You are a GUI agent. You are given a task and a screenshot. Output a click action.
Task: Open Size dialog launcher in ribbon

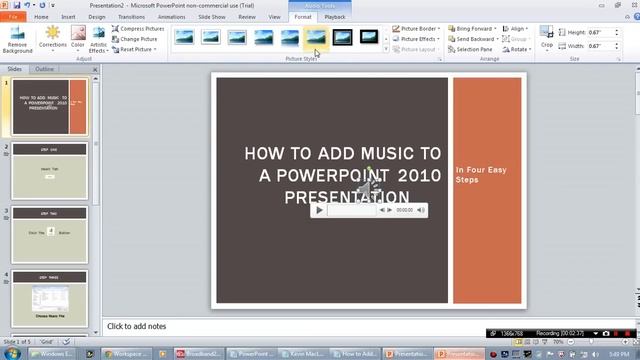pos(619,60)
